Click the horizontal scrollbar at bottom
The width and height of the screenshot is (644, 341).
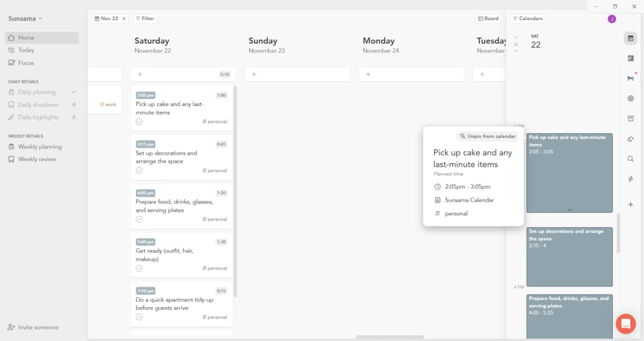click(390, 337)
